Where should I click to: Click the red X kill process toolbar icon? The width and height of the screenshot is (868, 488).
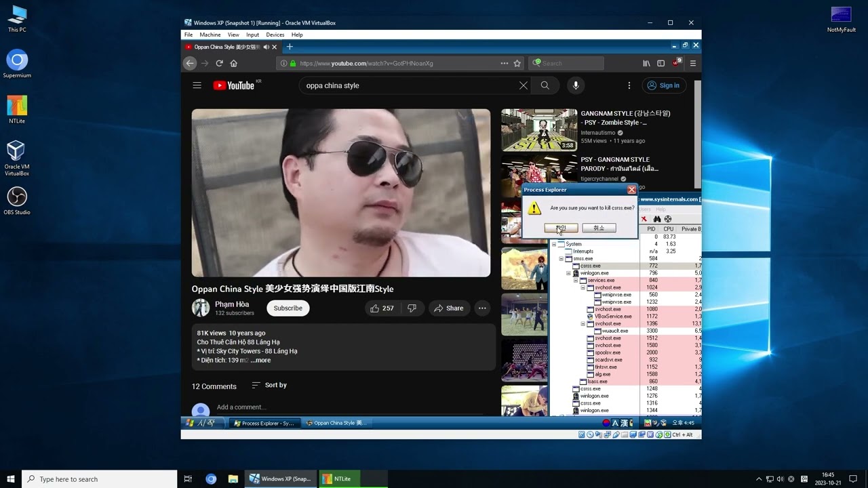coord(644,219)
